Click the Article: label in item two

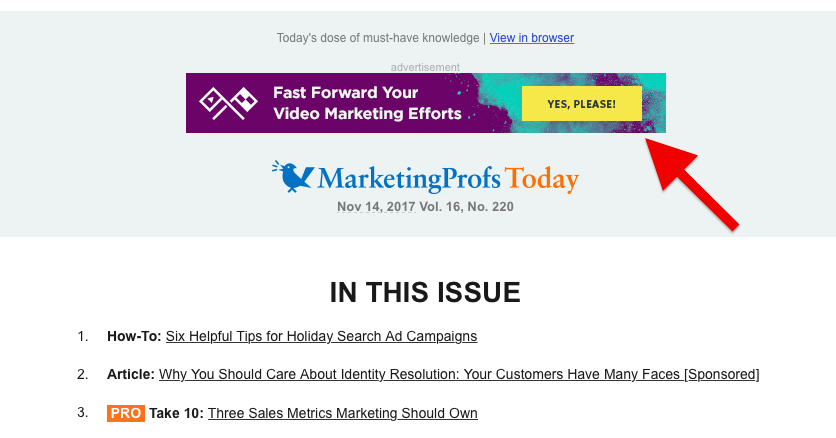(x=131, y=375)
